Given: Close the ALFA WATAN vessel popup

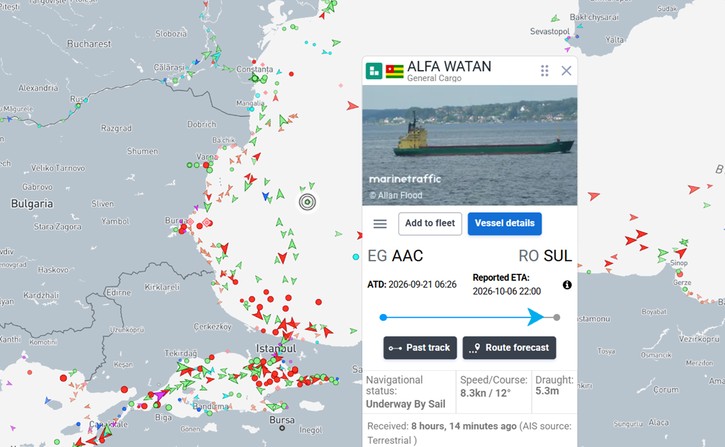Looking at the screenshot, I should click(566, 71).
